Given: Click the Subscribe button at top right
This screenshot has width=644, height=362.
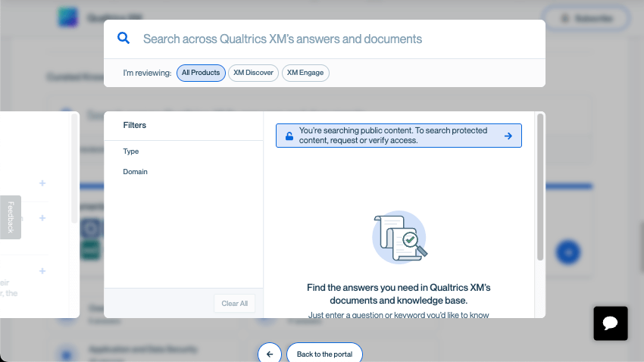Looking at the screenshot, I should [587, 18].
